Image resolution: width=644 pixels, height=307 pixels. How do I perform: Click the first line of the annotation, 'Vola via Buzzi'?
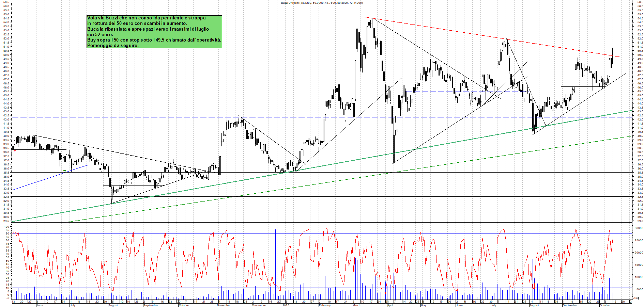tap(147, 18)
